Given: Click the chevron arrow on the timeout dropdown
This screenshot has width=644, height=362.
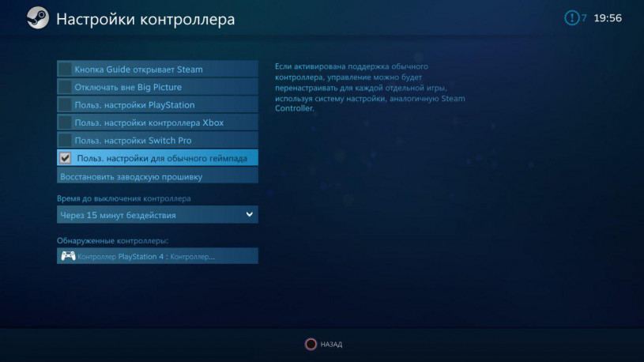Looking at the screenshot, I should point(249,214).
